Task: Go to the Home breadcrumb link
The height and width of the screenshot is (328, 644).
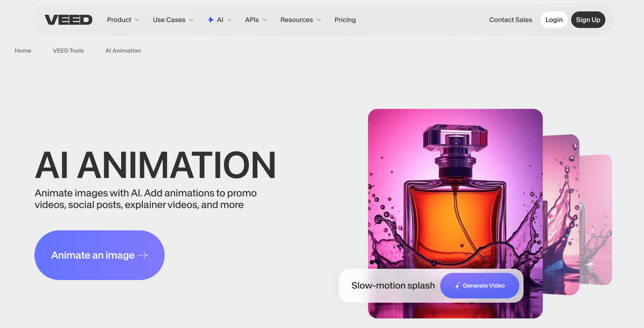Action: 23,51
